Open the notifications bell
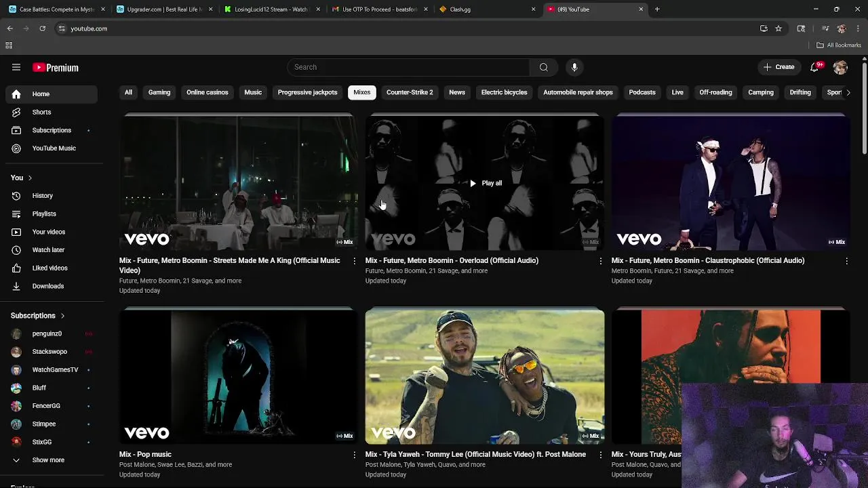 (815, 67)
